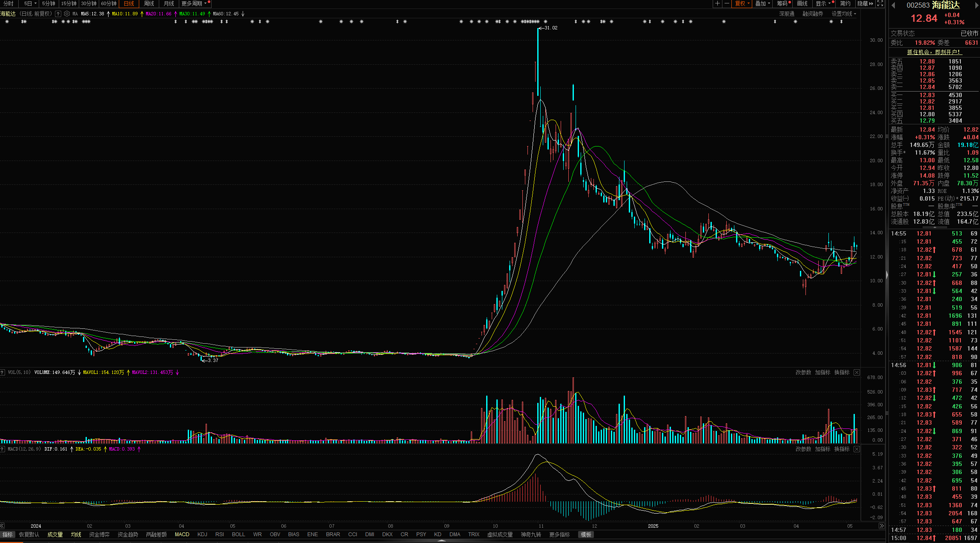This screenshot has width=980, height=543.
Task: Open 复权 adjustment dropdown
Action: (742, 3)
